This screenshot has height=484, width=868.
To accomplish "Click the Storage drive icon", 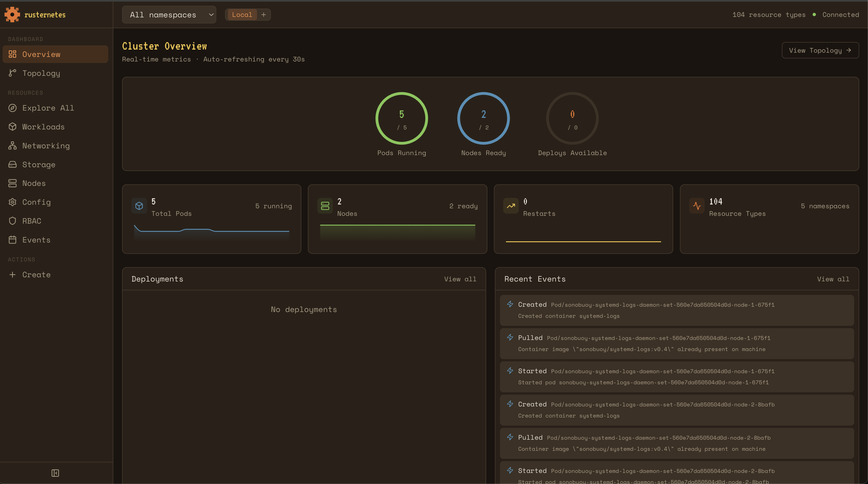I will pyautogui.click(x=13, y=164).
